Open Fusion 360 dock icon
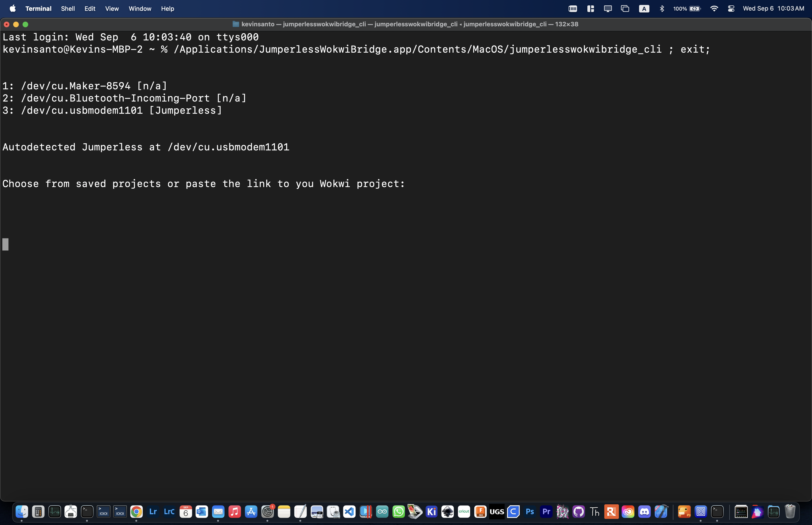Viewport: 812px width, 525px height. point(480,512)
